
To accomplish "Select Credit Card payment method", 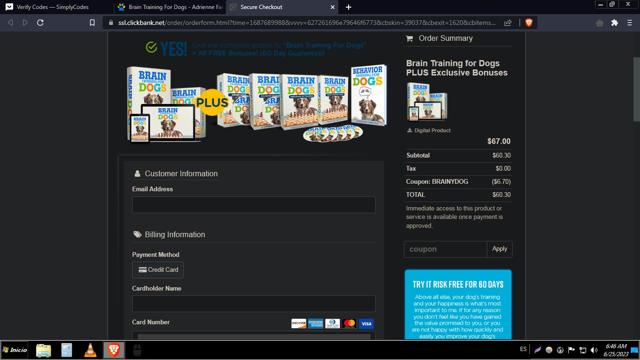I will 158,270.
